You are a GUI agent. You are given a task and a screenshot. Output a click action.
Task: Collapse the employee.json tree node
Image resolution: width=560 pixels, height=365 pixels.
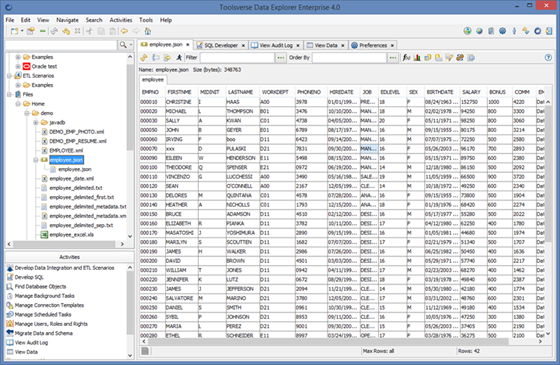pyautogui.click(x=36, y=160)
